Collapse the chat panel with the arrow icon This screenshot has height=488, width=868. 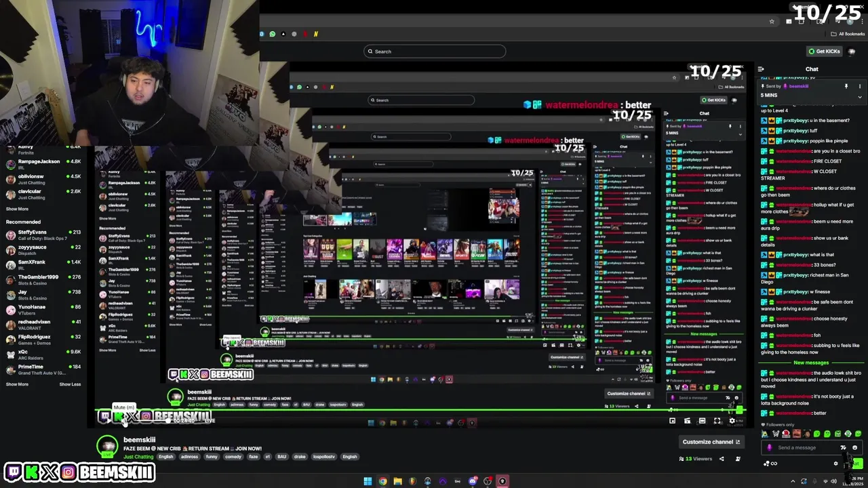pos(761,69)
